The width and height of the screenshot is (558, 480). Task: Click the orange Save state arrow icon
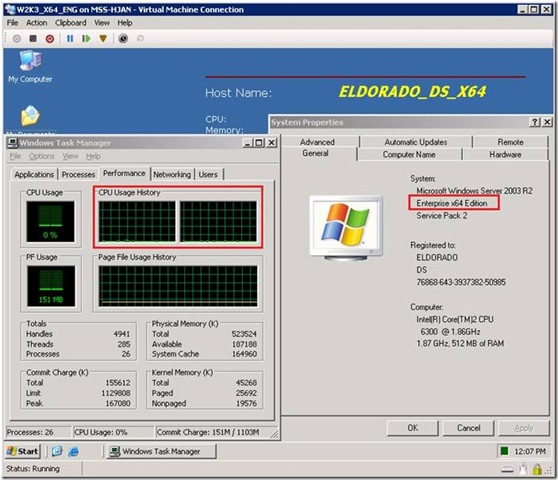(x=103, y=38)
